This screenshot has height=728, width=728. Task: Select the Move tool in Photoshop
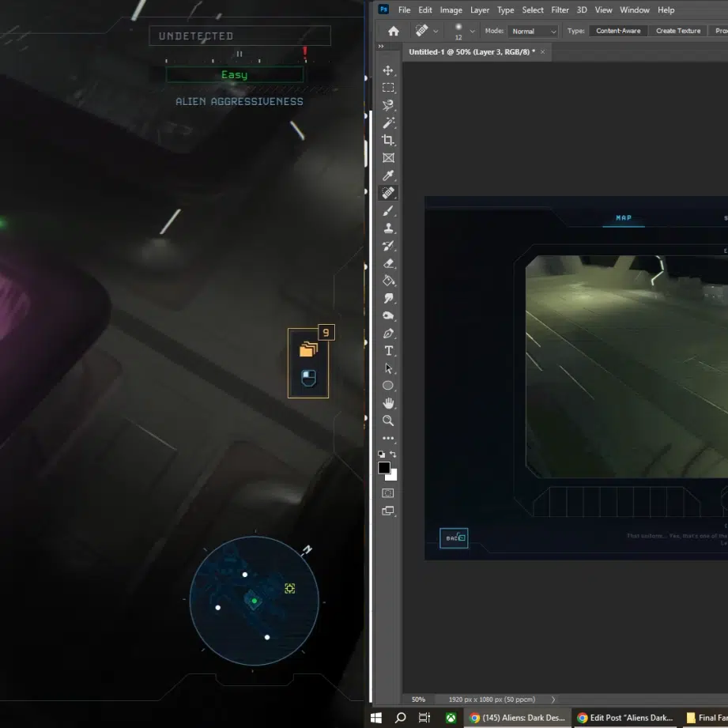point(388,70)
